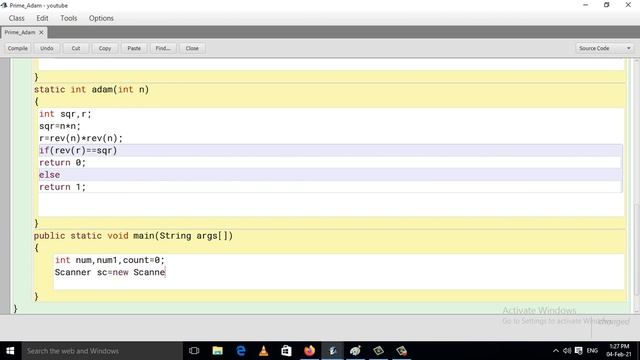Show hidden system tray icons
The width and height of the screenshot is (640, 360).
556,351
